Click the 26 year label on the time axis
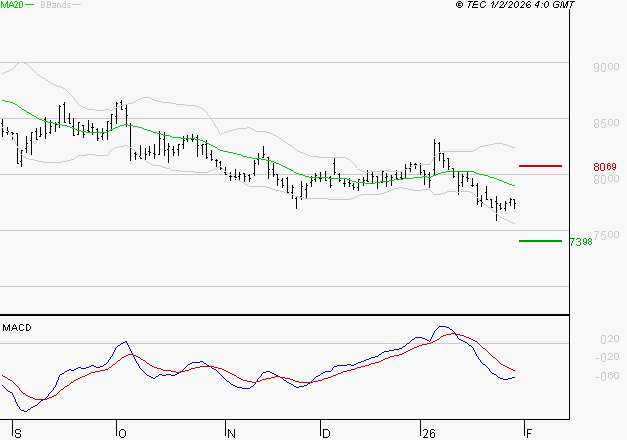The image size is (627, 440). (x=429, y=434)
